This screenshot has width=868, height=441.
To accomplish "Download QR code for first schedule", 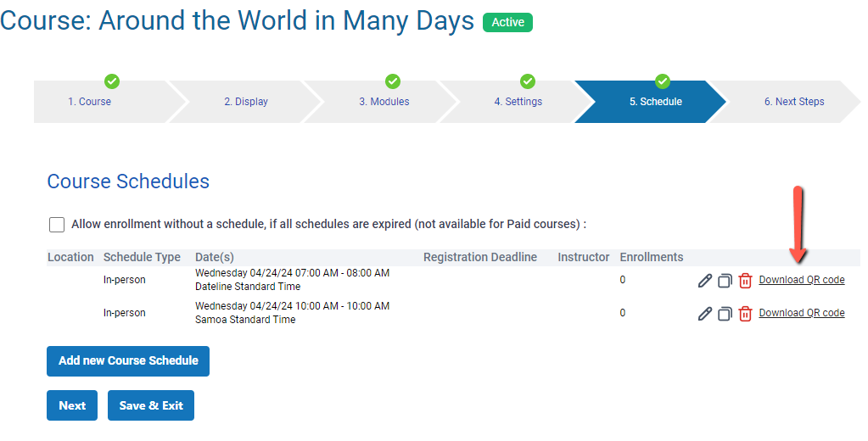I will [802, 280].
